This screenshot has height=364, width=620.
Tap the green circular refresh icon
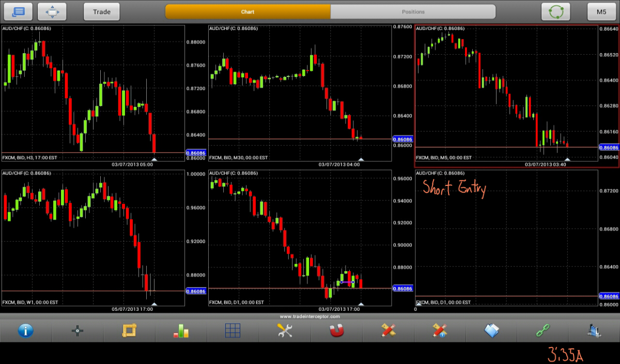[555, 11]
